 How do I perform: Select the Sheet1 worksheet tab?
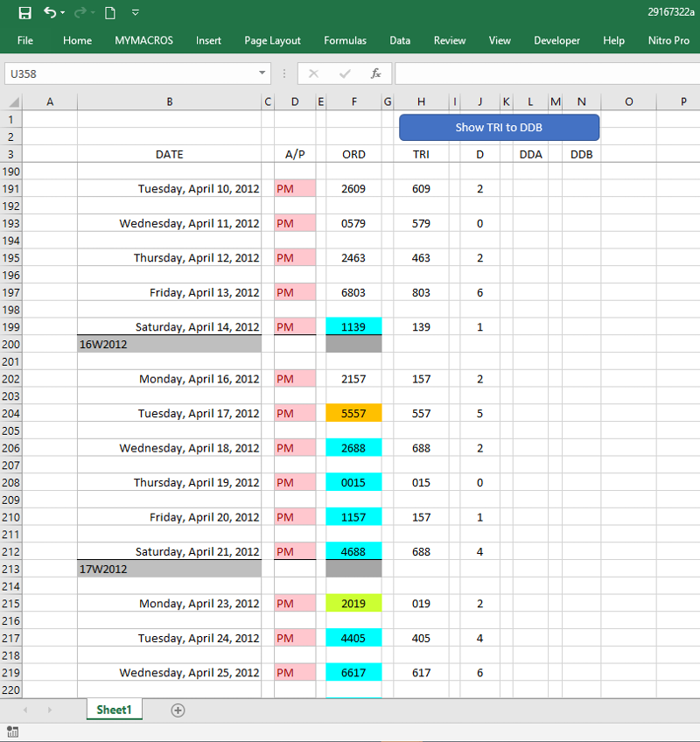pos(114,710)
